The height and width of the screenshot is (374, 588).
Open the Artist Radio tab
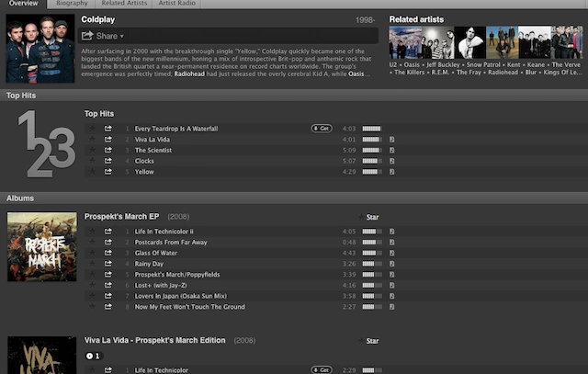(176, 4)
